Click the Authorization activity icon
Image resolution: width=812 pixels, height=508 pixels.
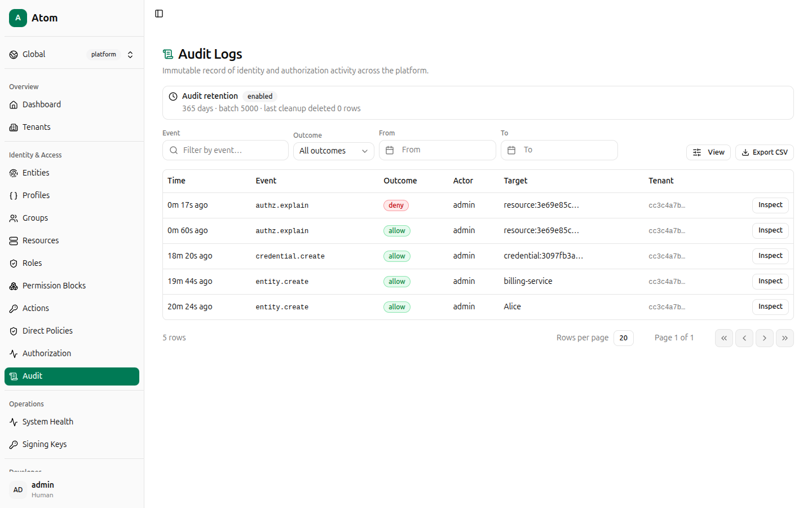click(x=14, y=354)
